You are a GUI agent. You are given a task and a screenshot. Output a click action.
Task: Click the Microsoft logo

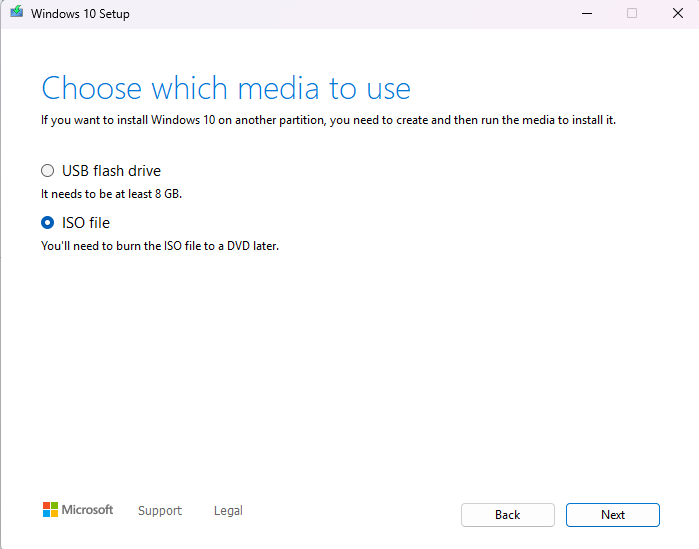click(78, 510)
